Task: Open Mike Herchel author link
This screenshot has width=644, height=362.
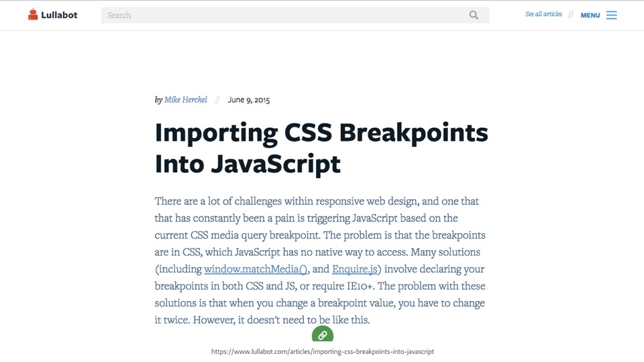Action: [x=186, y=100]
